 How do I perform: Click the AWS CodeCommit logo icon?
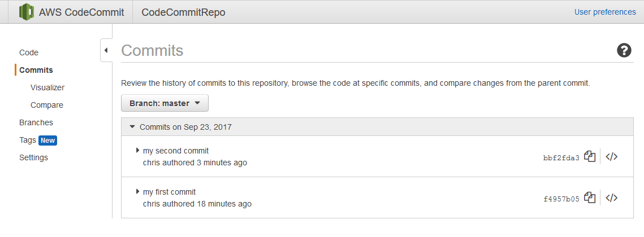(x=27, y=12)
